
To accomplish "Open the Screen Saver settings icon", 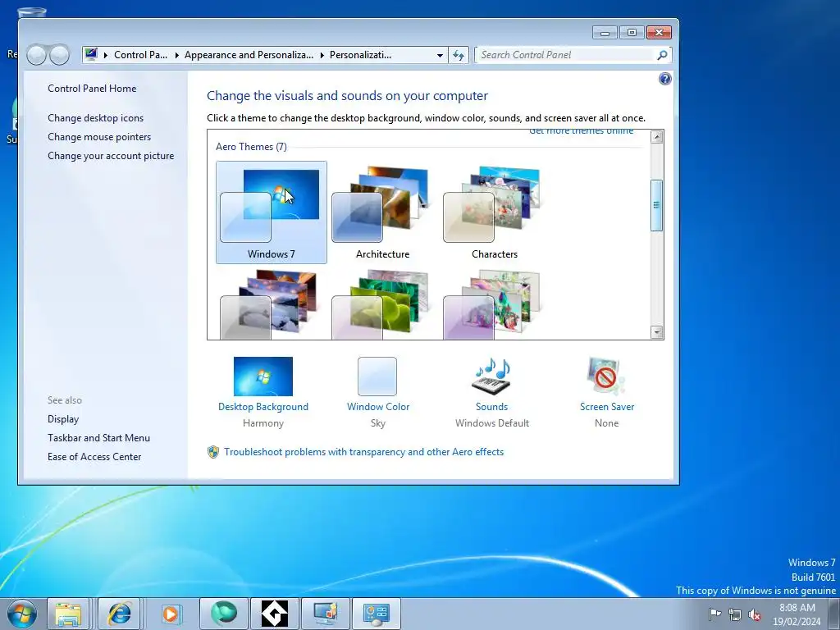I will click(x=606, y=376).
